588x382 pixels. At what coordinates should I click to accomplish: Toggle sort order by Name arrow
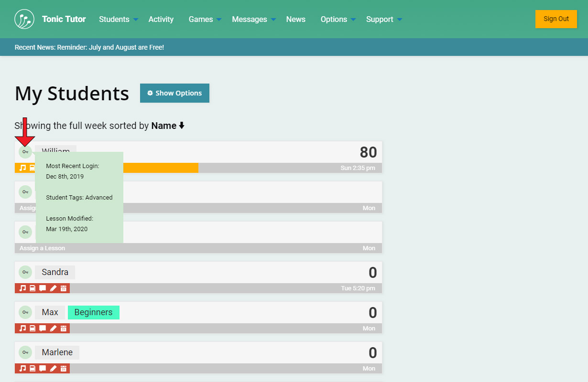[x=182, y=126]
